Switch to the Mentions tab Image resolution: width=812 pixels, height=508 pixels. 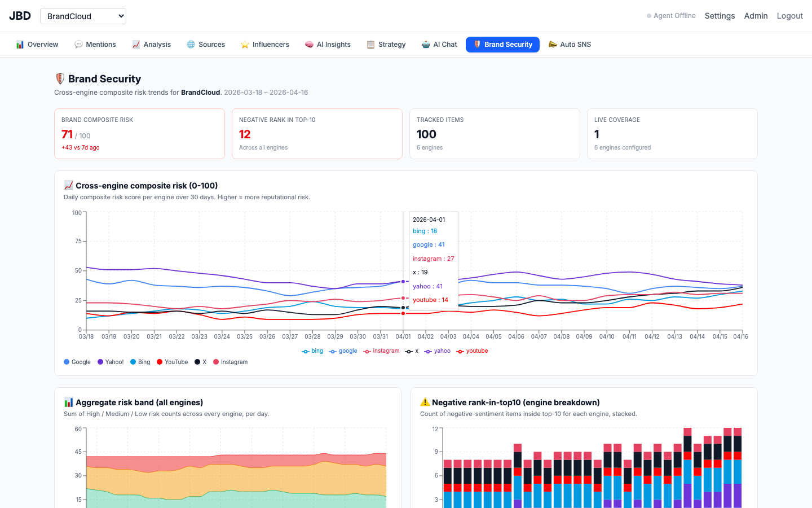(x=95, y=45)
